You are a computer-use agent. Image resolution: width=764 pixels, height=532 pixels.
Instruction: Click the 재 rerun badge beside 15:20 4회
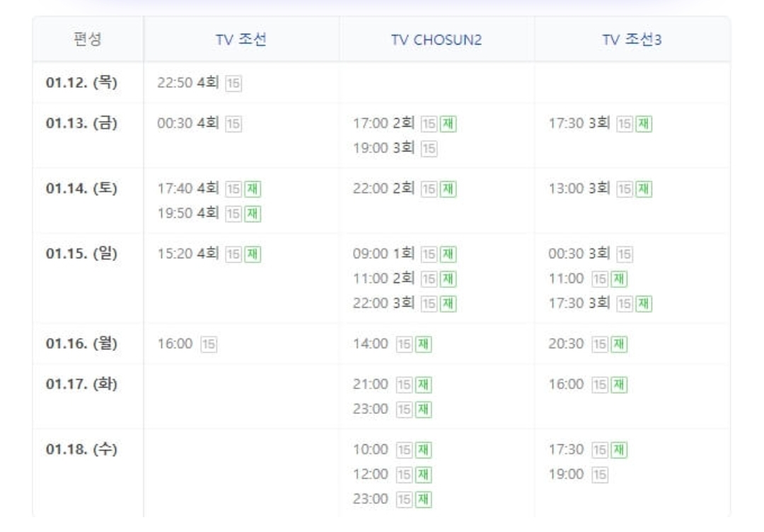[x=253, y=254]
